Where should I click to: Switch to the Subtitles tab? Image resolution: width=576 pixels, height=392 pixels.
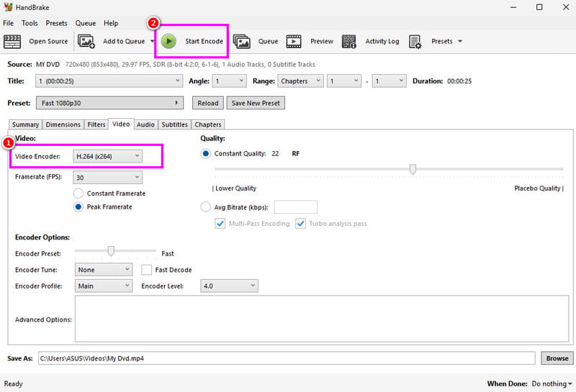[x=174, y=124]
